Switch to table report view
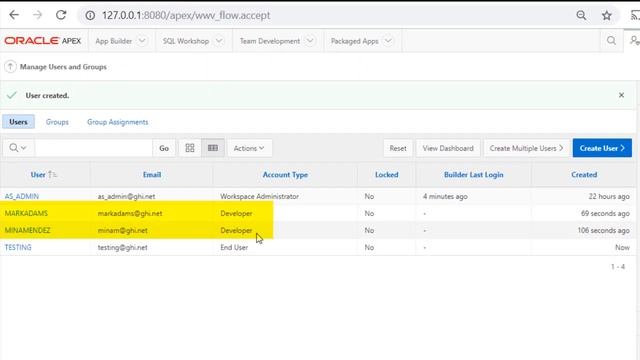This screenshot has width=640, height=360. pyautogui.click(x=213, y=148)
